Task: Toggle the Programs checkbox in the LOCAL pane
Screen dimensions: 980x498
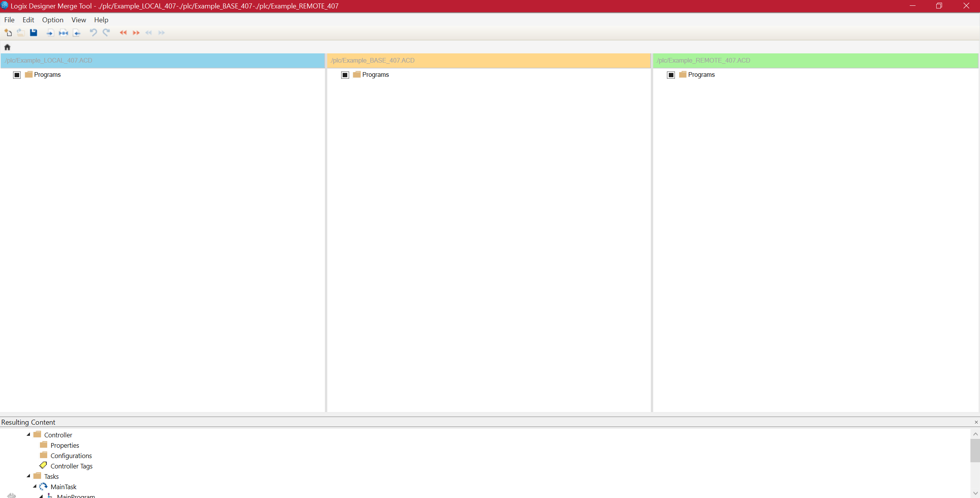Action: click(x=17, y=75)
